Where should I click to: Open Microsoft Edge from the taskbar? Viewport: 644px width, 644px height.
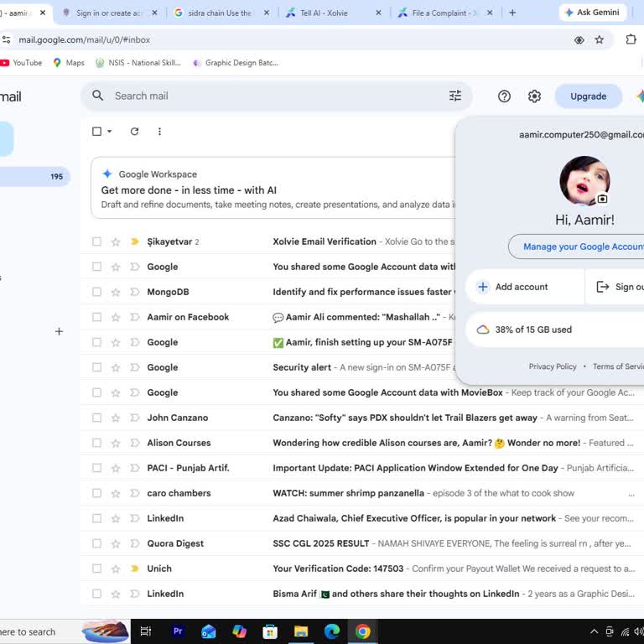tap(332, 631)
